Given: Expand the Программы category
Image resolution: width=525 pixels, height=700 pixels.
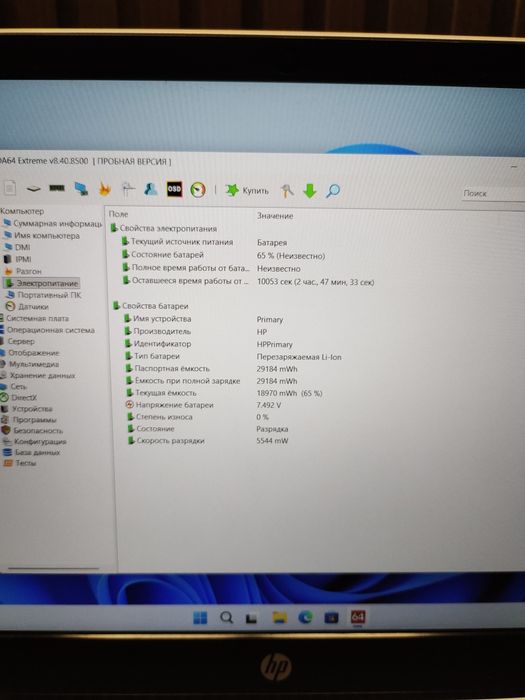Looking at the screenshot, I should [x=29, y=420].
